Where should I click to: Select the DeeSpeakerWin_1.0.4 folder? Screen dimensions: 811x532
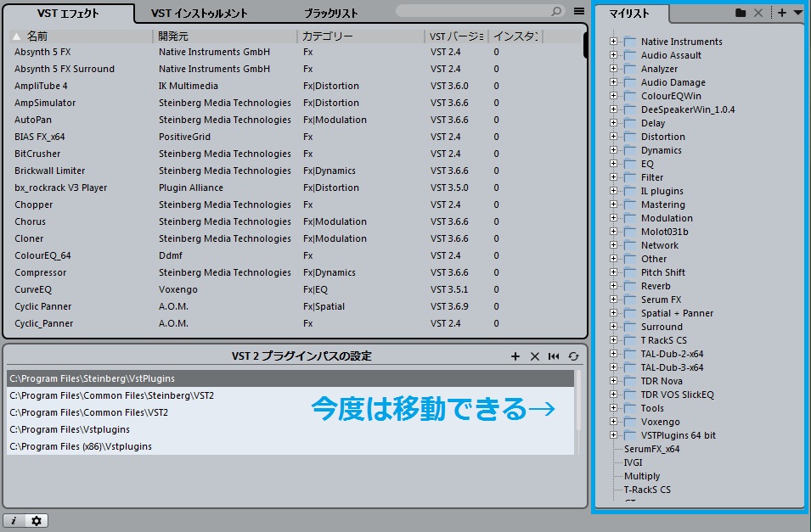(x=687, y=109)
